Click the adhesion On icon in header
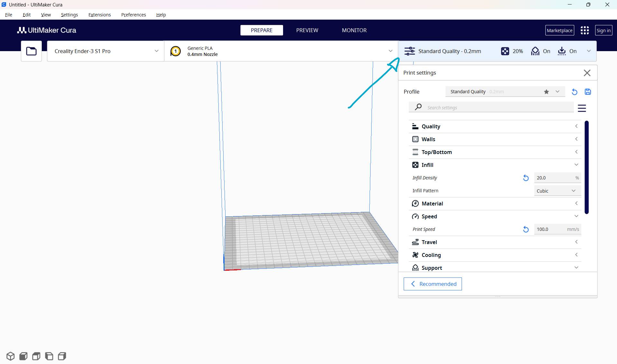 562,51
